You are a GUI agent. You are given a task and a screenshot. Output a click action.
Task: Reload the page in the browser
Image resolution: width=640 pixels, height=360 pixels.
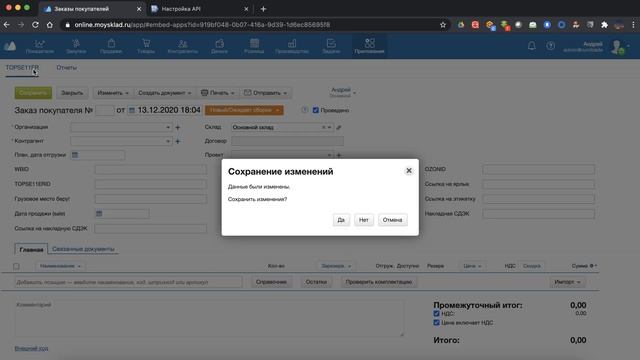(36, 25)
